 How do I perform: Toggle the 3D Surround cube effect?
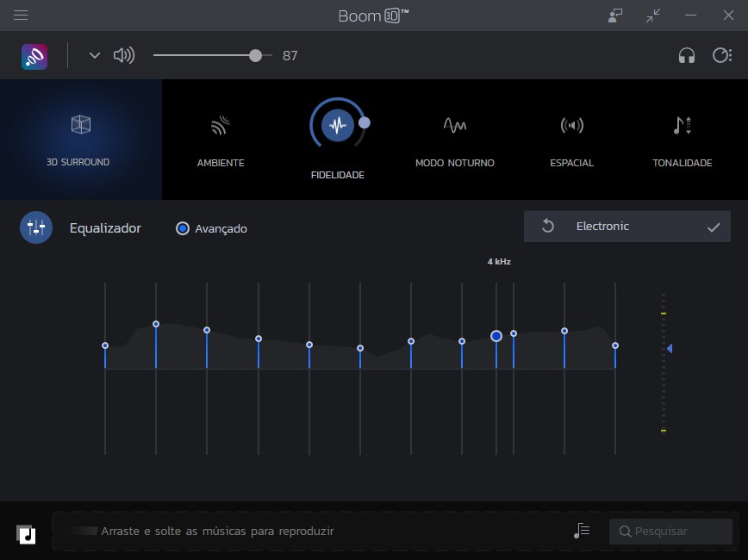(81, 125)
